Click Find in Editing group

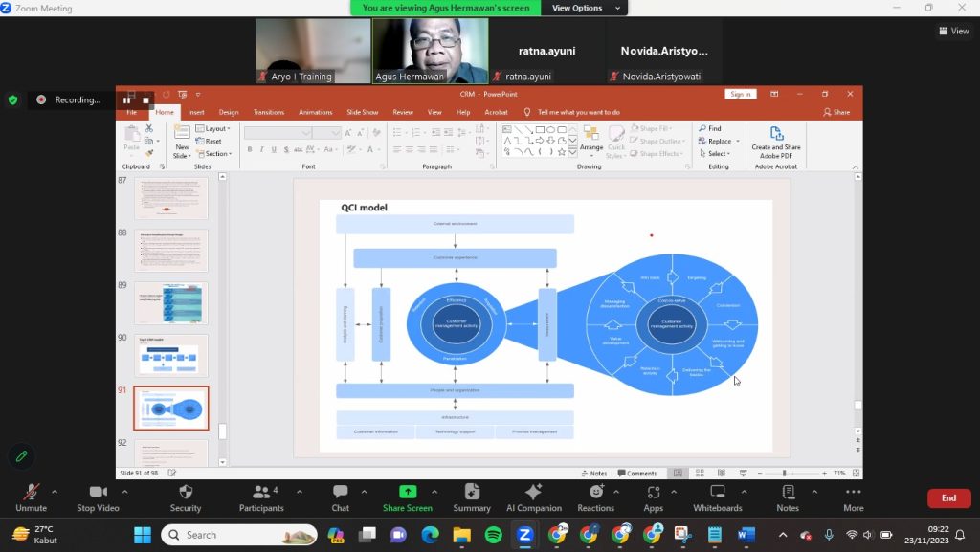pyautogui.click(x=710, y=128)
